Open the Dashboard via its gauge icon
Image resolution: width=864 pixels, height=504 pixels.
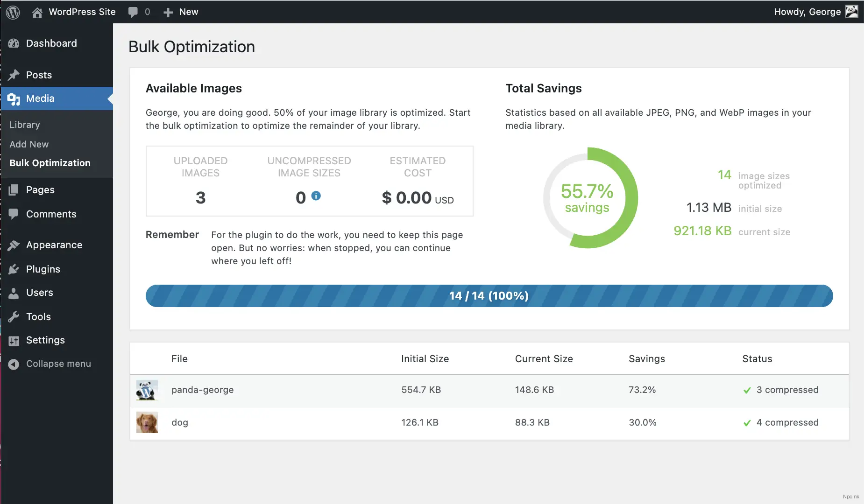click(x=14, y=43)
